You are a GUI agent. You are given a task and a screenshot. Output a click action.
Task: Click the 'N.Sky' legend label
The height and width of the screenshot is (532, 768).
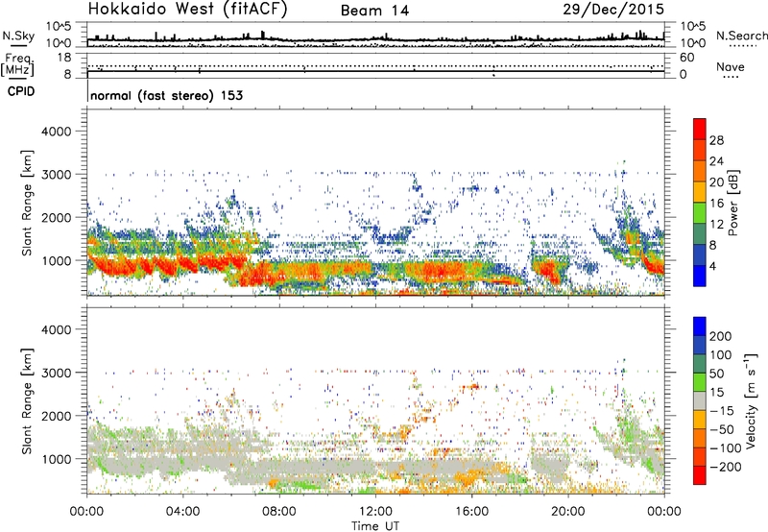(x=18, y=36)
